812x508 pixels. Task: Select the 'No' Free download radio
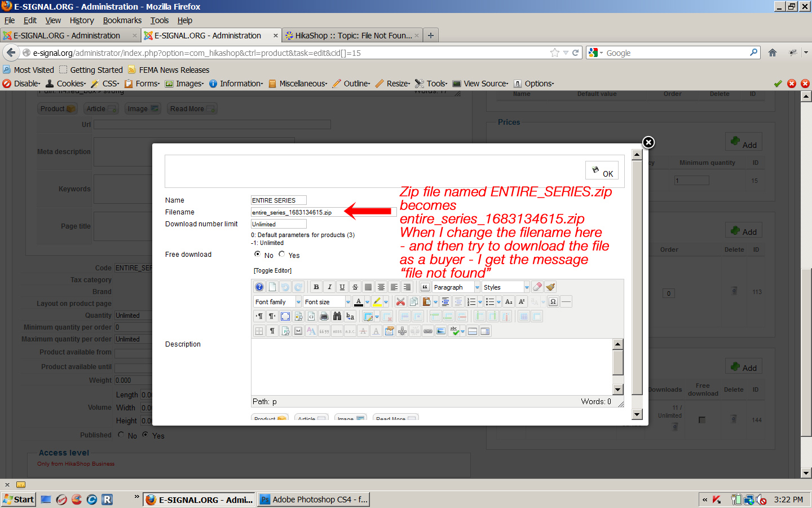tap(258, 255)
